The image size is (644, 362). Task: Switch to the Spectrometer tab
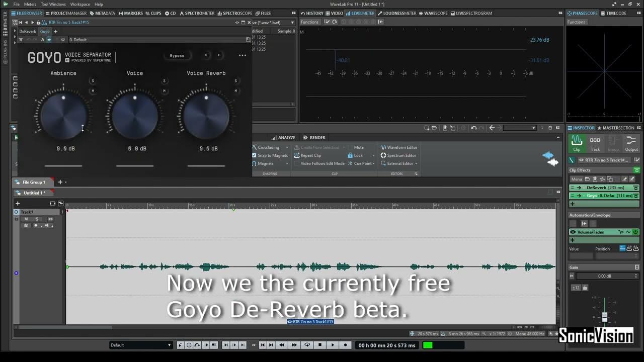(197, 13)
